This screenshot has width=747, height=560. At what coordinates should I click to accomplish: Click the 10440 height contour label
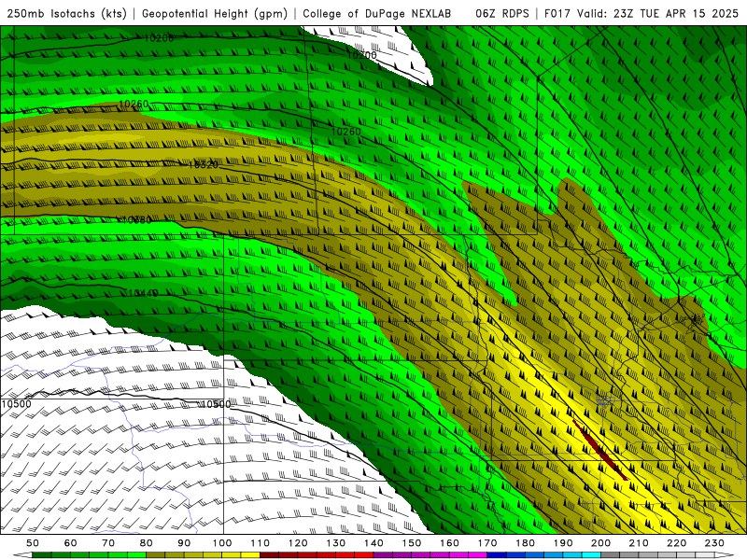(x=143, y=293)
